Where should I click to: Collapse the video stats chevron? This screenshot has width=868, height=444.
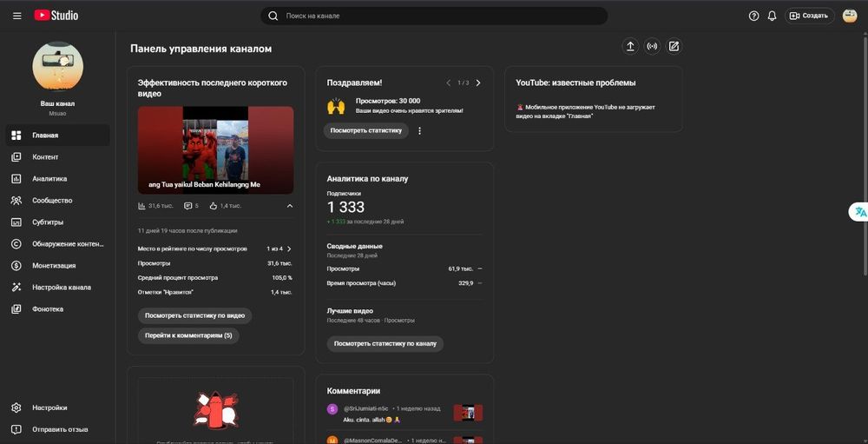coord(290,206)
